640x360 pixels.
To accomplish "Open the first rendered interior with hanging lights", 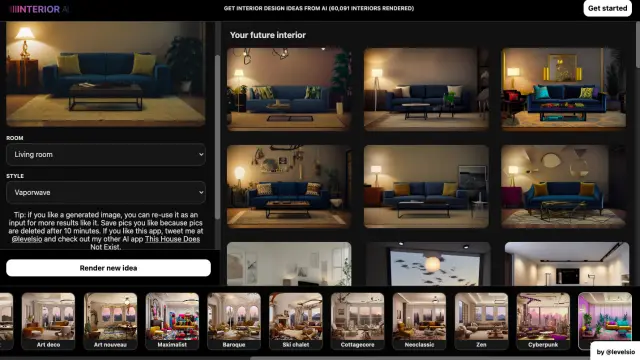I will coord(289,89).
